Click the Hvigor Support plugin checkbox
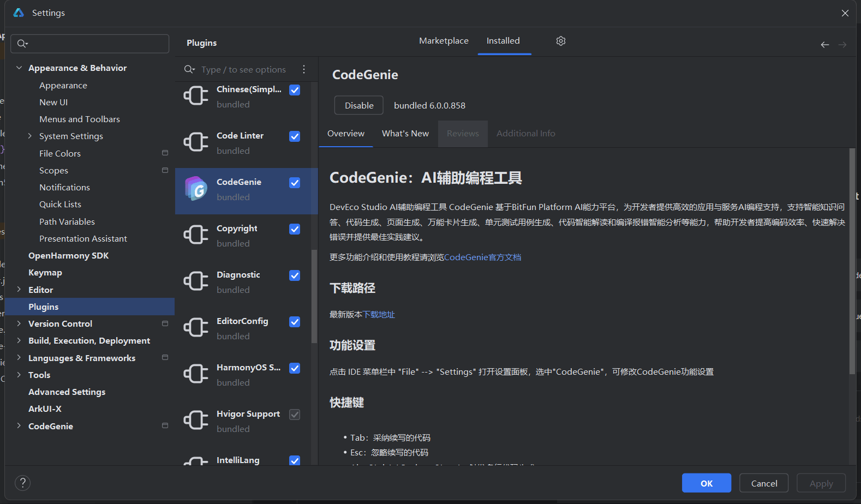This screenshot has height=504, width=861. click(295, 415)
